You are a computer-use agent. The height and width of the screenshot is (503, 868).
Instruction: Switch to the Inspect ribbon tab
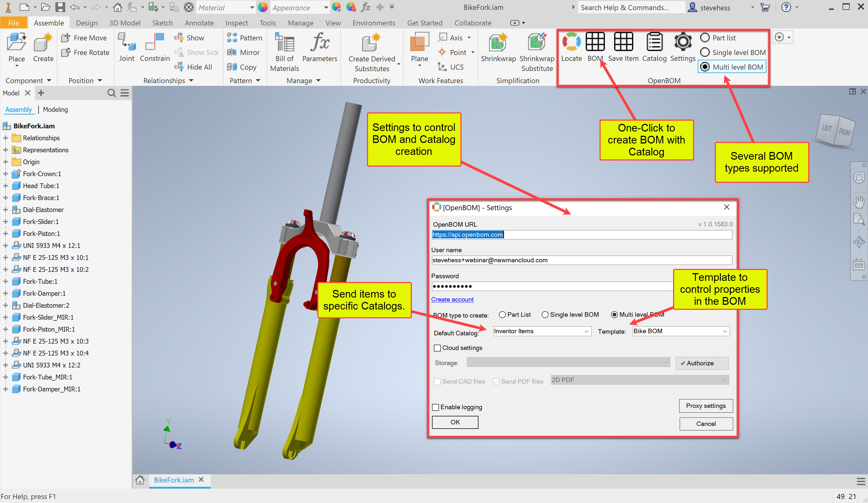click(236, 23)
